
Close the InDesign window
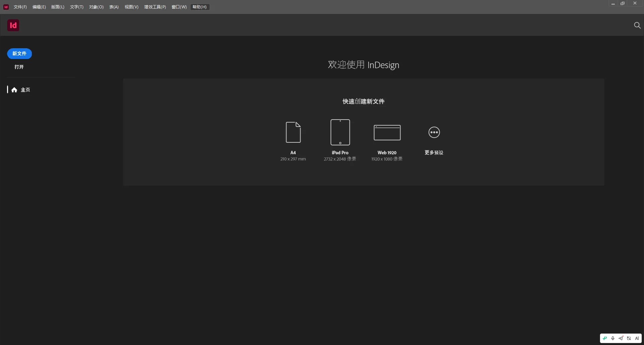pos(635,3)
